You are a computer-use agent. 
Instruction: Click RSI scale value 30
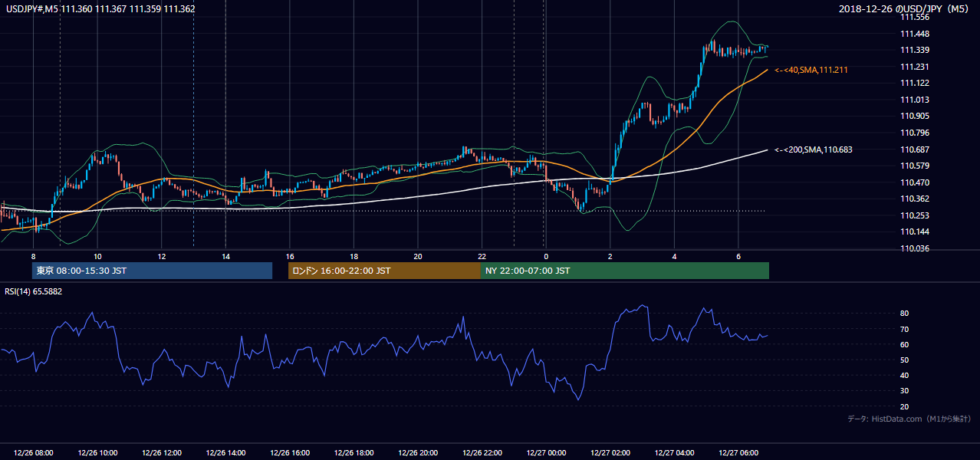[x=905, y=390]
